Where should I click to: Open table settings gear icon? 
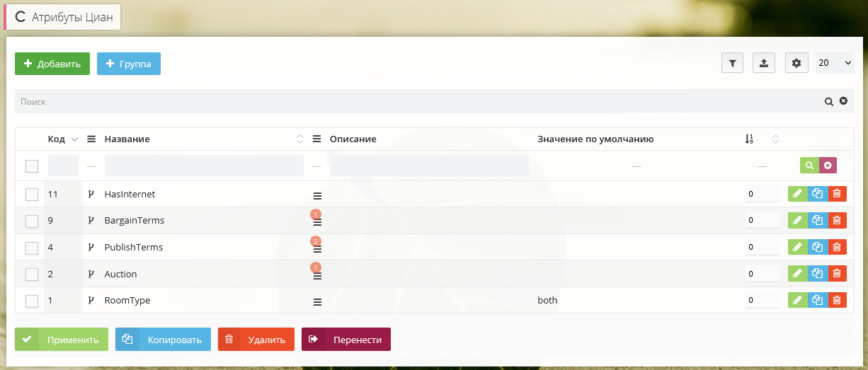pos(796,64)
